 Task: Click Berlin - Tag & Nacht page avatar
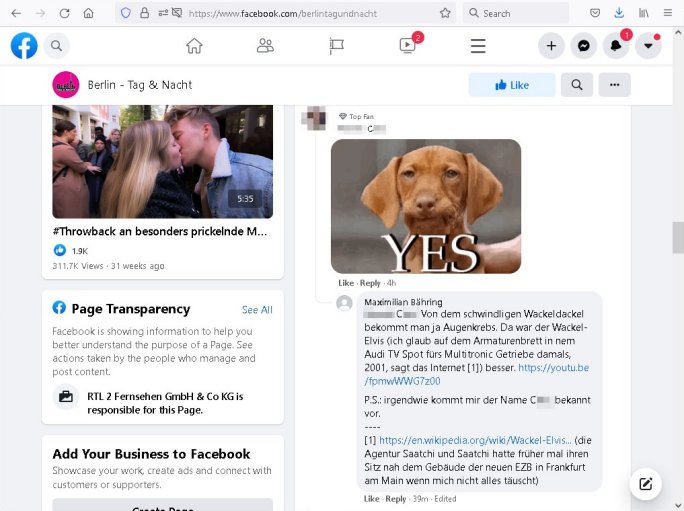(x=66, y=85)
